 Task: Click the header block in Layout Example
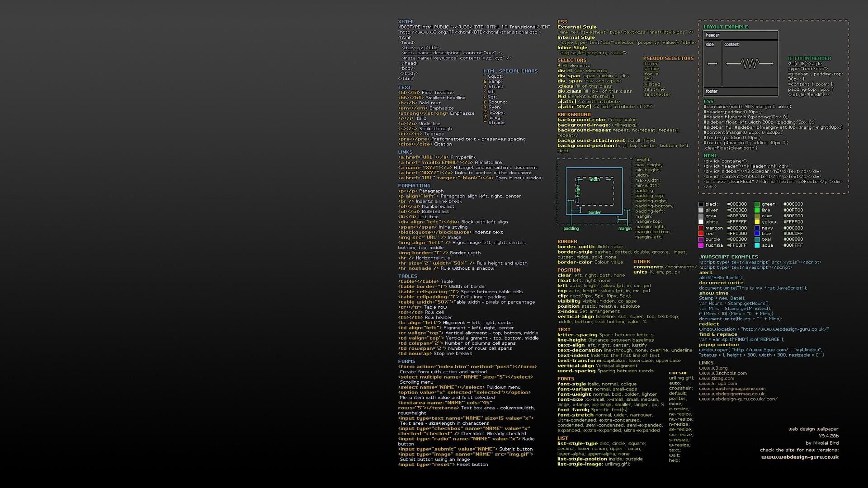pos(740,34)
